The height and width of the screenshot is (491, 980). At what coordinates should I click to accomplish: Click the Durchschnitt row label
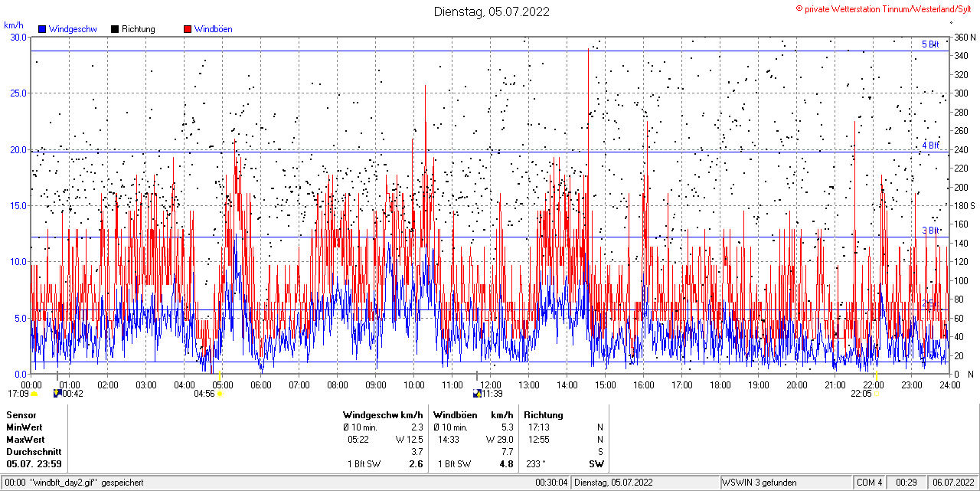[33, 452]
